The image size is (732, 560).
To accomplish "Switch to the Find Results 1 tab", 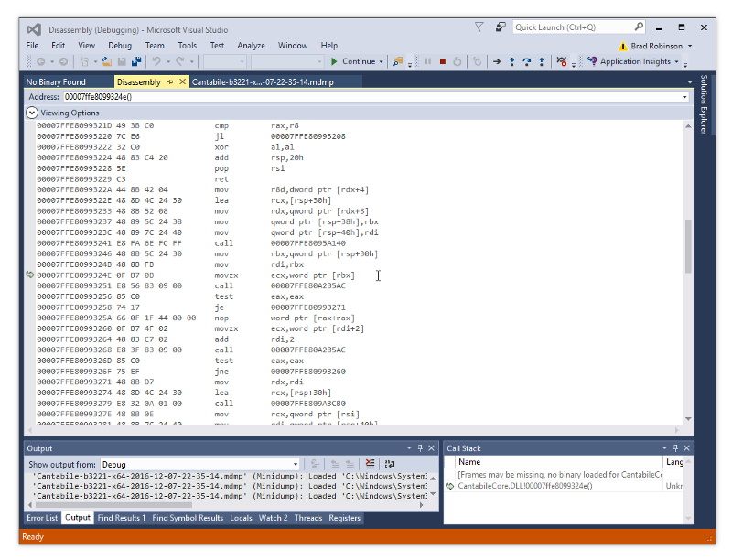I will [122, 518].
